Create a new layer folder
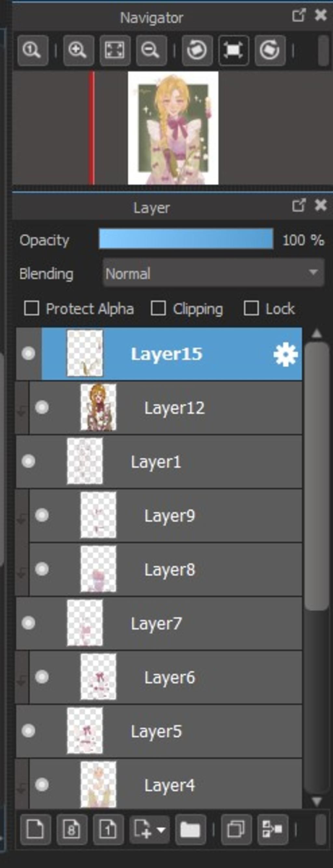 click(x=191, y=829)
